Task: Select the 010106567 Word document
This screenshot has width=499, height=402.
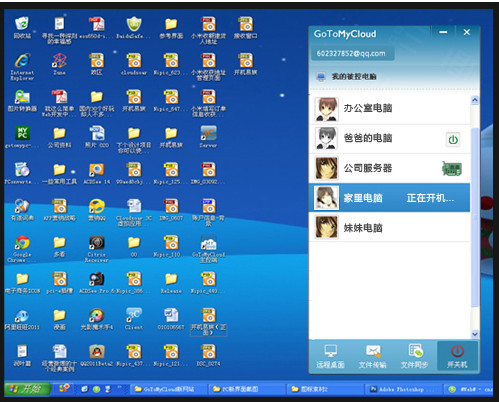Action: coord(171,319)
